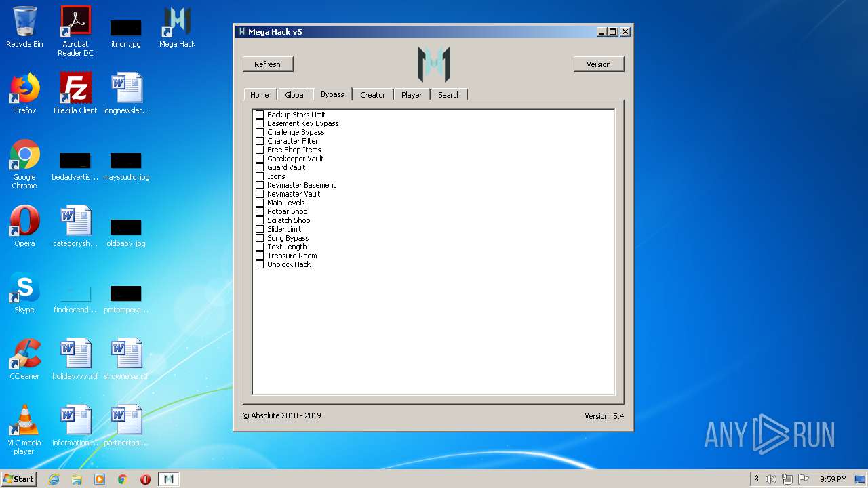Open the volume control in the system tray
This screenshot has height=488, width=868.
pos(771,479)
